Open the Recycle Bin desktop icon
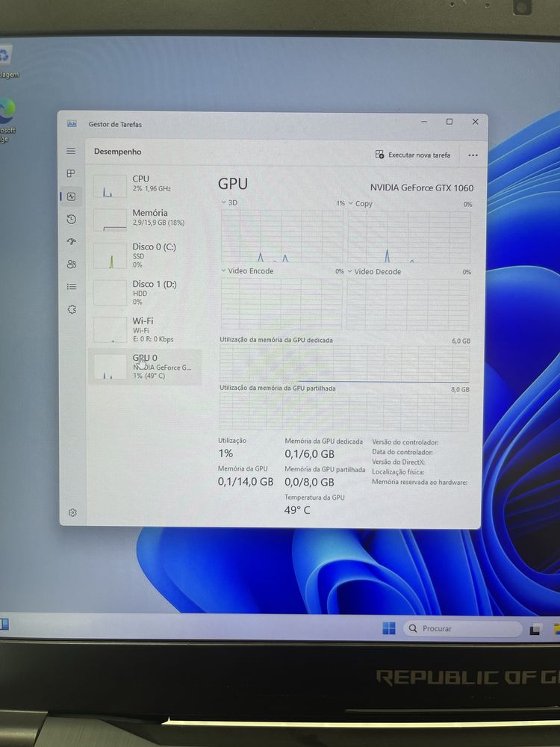Image resolution: width=560 pixels, height=747 pixels. 7,62
